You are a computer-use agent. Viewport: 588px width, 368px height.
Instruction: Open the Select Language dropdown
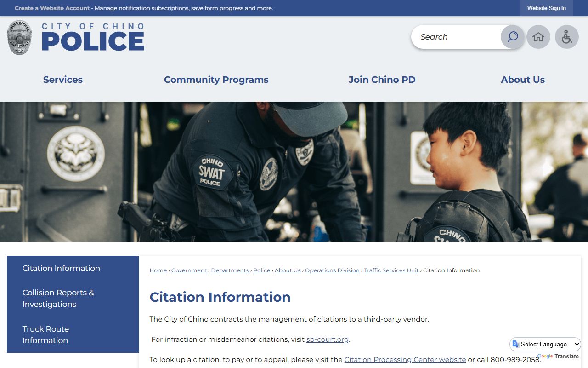coord(545,344)
